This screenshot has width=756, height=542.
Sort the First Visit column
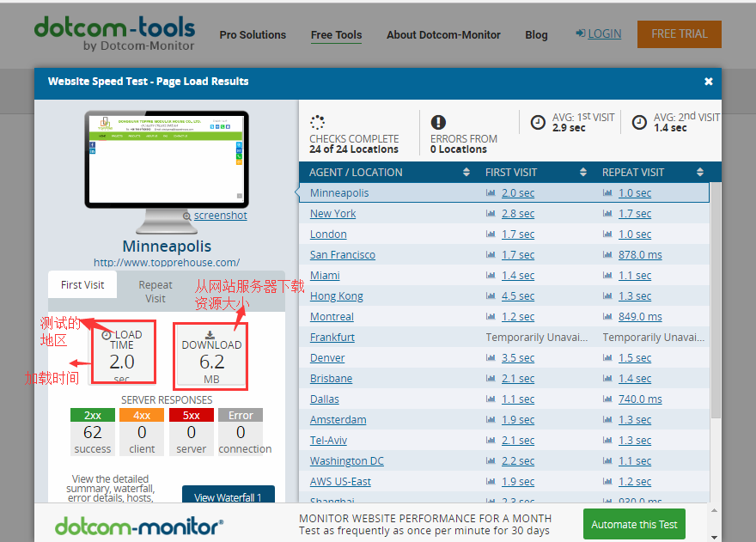coord(583,173)
